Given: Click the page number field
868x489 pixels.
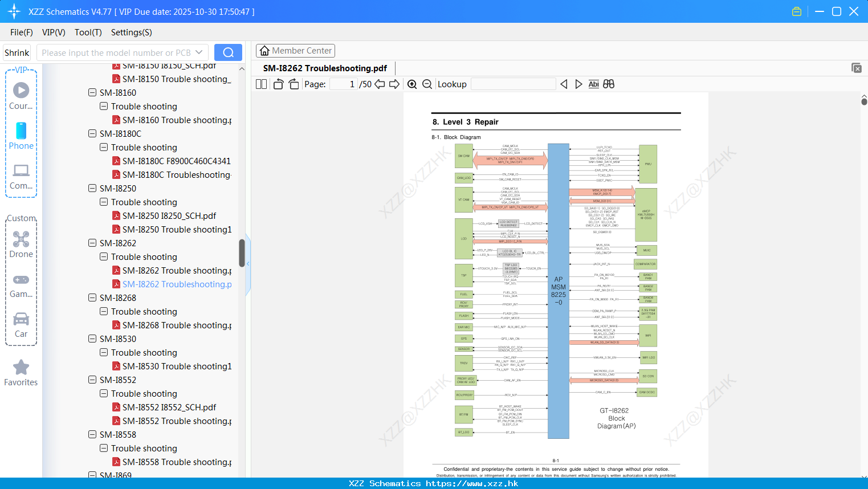Looking at the screenshot, I should tap(344, 84).
